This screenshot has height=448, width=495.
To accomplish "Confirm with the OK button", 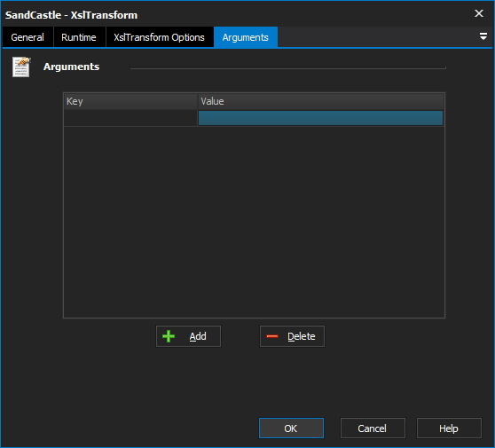I will 291,428.
